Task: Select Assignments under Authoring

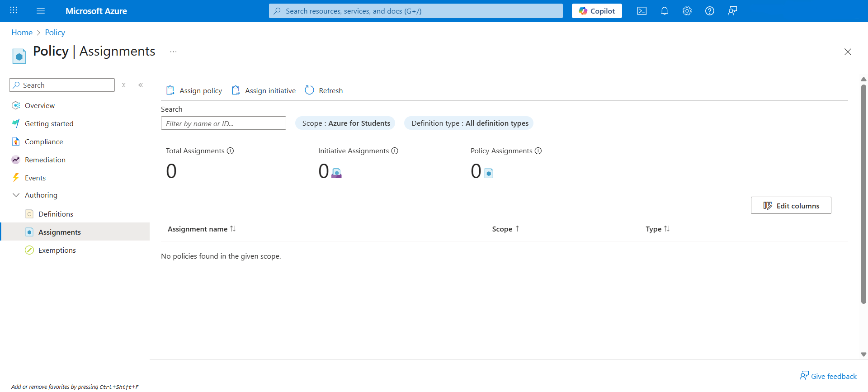Action: tap(75, 232)
